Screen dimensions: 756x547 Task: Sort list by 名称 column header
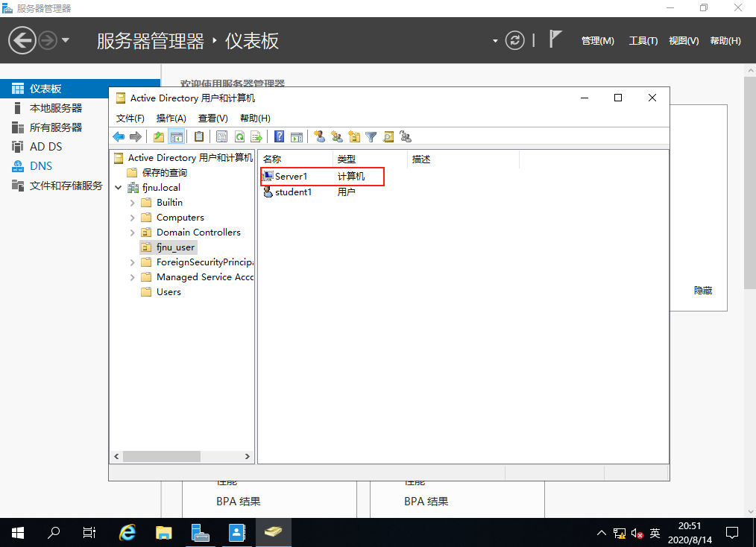[295, 159]
